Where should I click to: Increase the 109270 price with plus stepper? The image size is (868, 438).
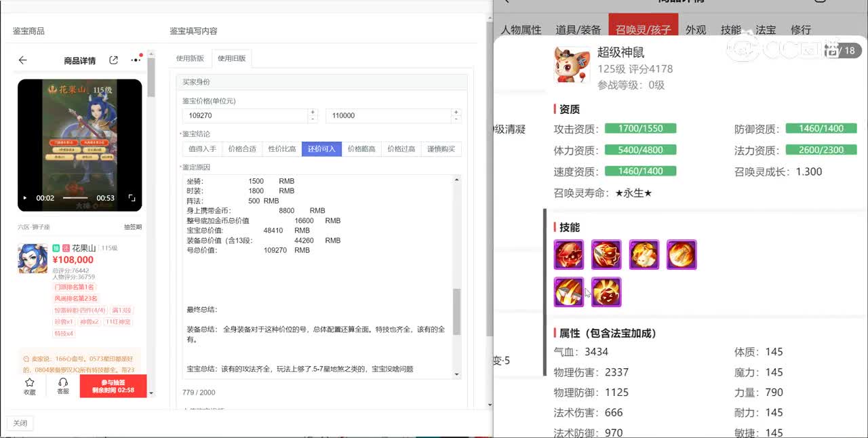pyautogui.click(x=312, y=112)
